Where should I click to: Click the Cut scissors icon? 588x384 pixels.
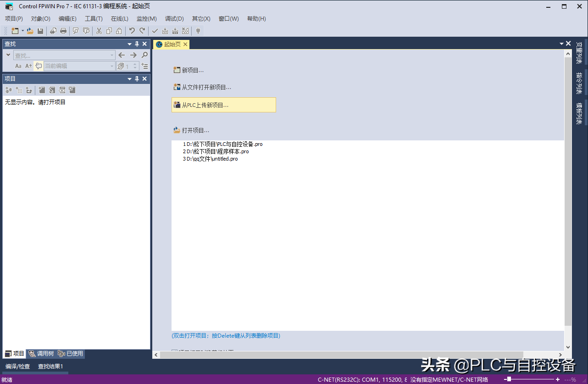(x=99, y=31)
